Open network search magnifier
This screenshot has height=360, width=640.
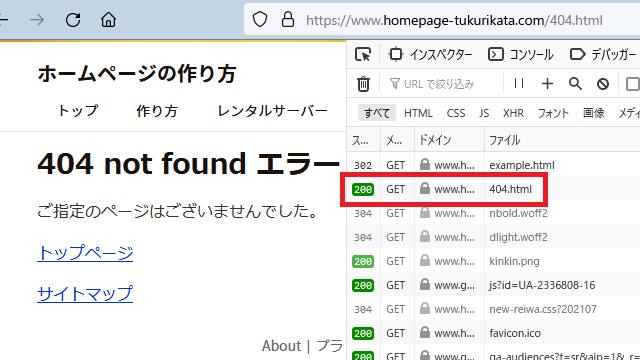pyautogui.click(x=575, y=84)
